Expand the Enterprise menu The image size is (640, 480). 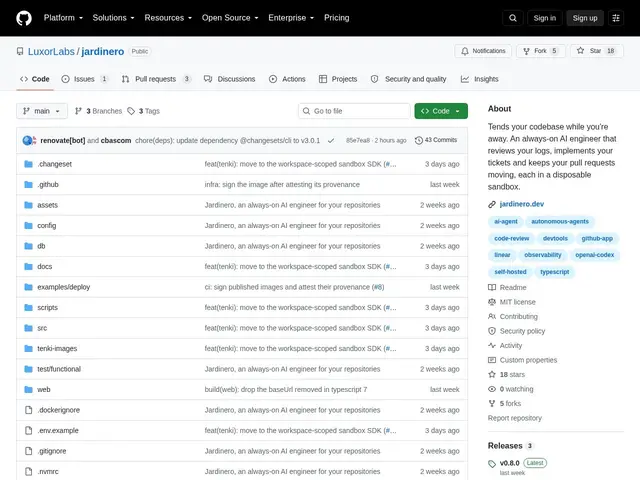[291, 18]
